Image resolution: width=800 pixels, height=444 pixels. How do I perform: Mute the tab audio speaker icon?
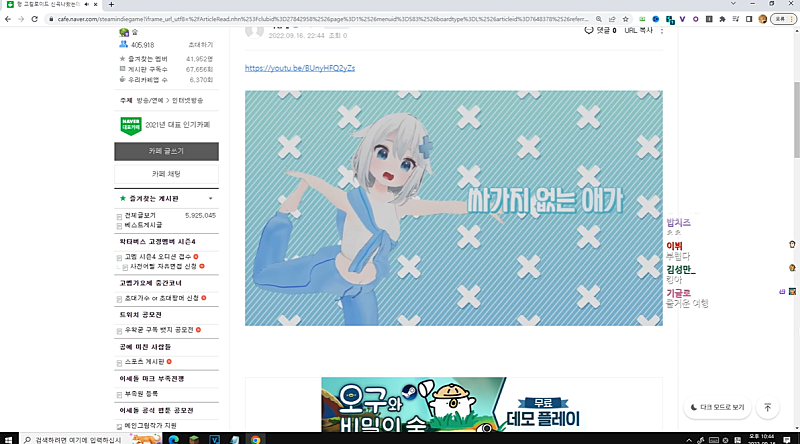coord(86,4)
